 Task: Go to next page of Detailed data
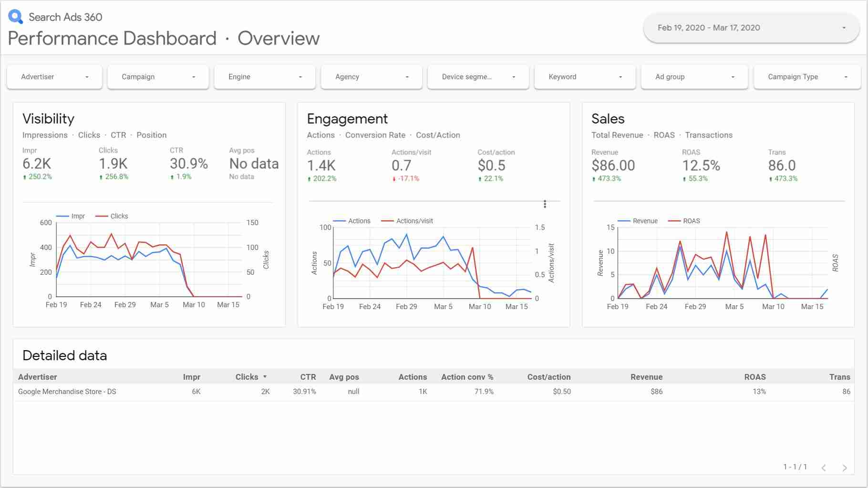(845, 467)
